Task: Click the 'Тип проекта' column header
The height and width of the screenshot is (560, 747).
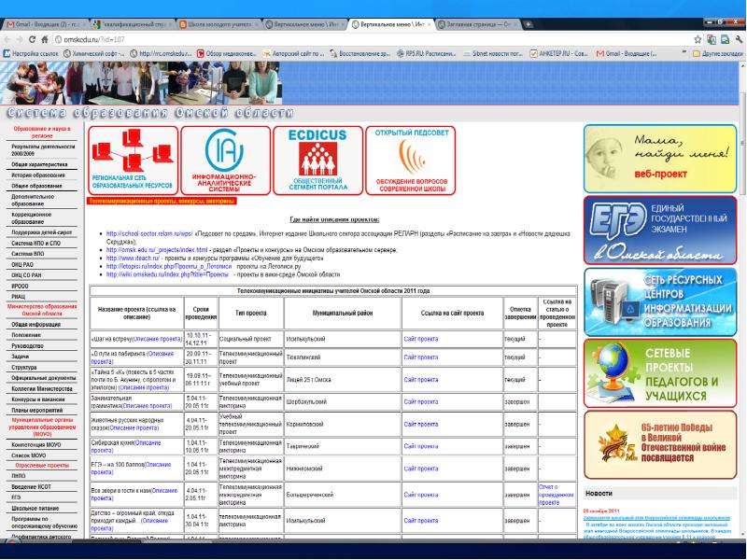Action: (250, 314)
